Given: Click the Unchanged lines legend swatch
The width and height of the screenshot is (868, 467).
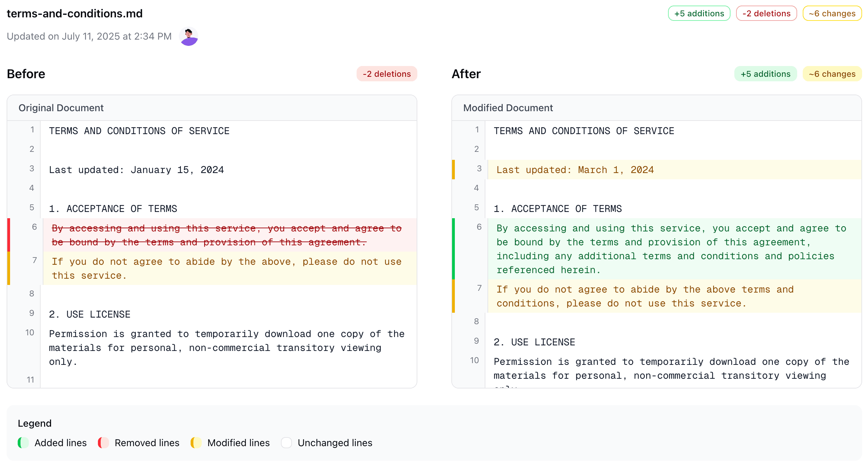Looking at the screenshot, I should (x=286, y=443).
